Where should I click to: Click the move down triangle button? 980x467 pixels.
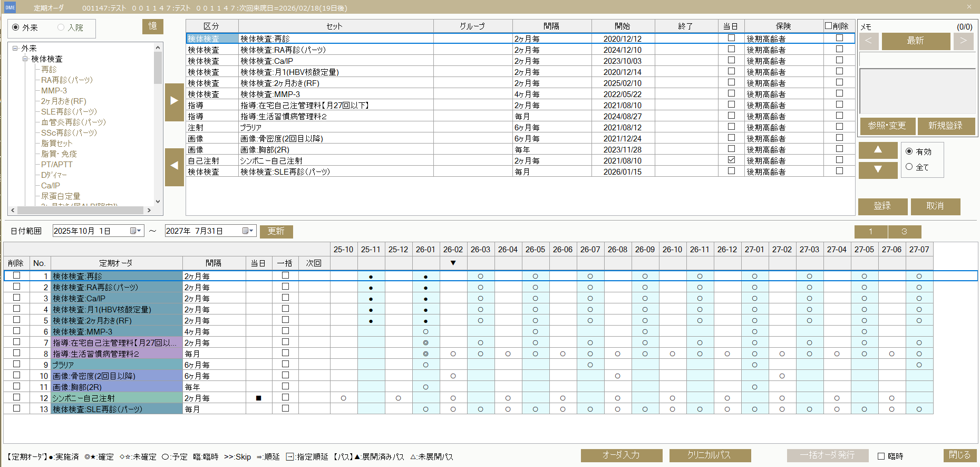click(878, 170)
